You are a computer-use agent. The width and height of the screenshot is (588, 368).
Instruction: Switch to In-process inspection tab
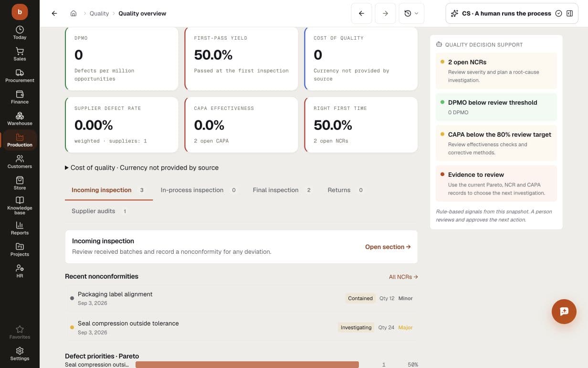198,190
